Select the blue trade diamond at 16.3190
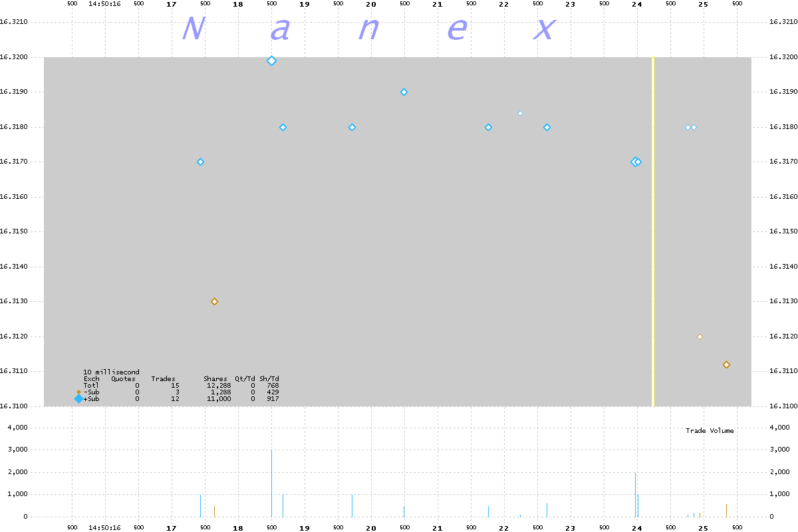The image size is (798, 532). 404,92
